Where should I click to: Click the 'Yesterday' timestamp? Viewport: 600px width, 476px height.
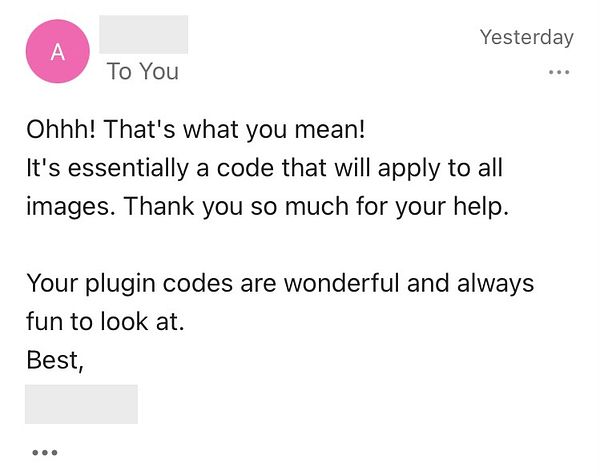pos(527,37)
